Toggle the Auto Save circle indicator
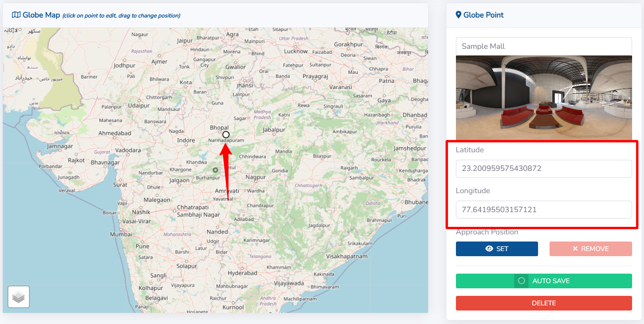The image size is (644, 324). (521, 281)
